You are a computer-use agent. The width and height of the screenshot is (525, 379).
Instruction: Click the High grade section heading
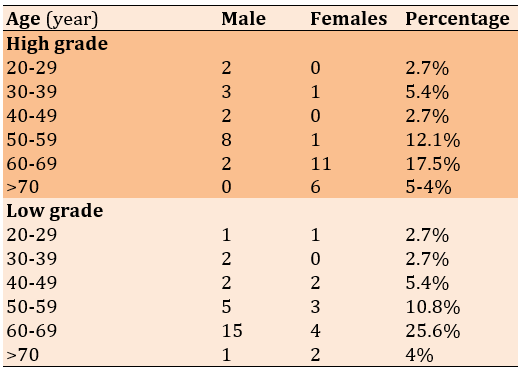coord(57,44)
